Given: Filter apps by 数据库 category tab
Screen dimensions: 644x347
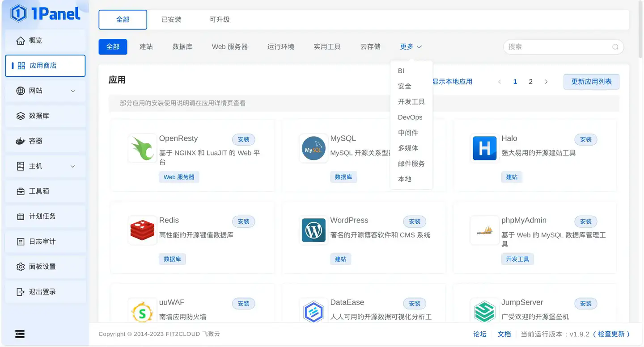Looking at the screenshot, I should tap(182, 47).
